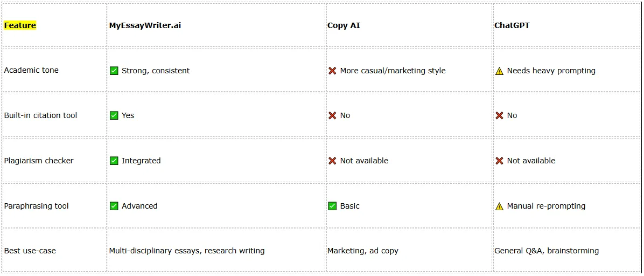This screenshot has height=276, width=644.
Task: Click green check icon beside "Basic"
Action: (x=332, y=206)
